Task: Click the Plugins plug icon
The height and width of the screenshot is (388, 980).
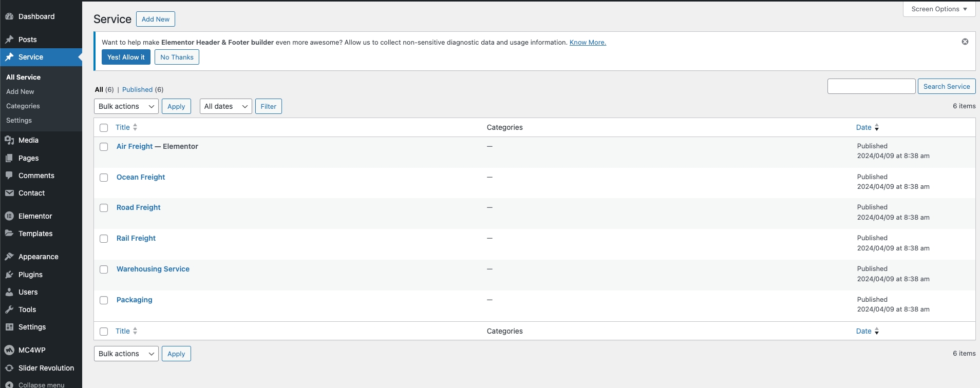Action: point(9,275)
